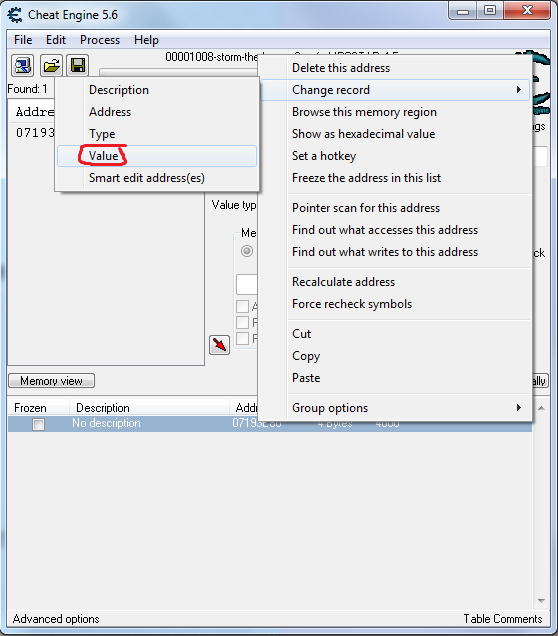Choose Show as hexadecimal value

pos(395,134)
